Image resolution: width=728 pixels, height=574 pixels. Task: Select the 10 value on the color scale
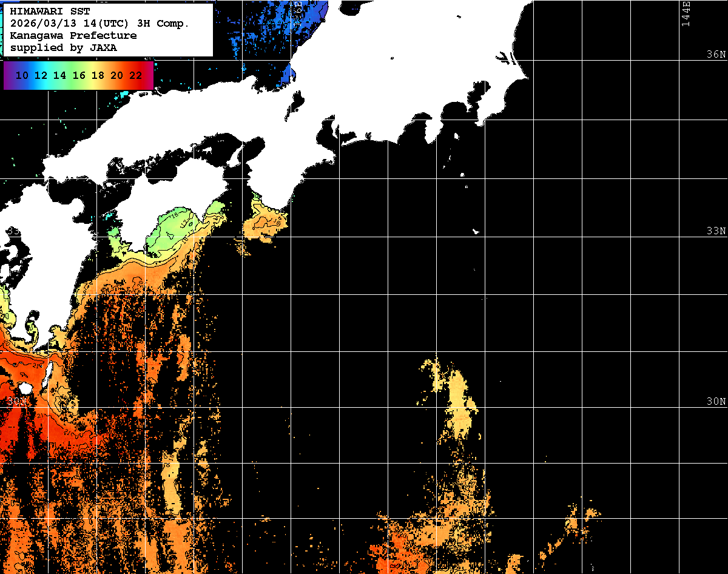(x=22, y=76)
